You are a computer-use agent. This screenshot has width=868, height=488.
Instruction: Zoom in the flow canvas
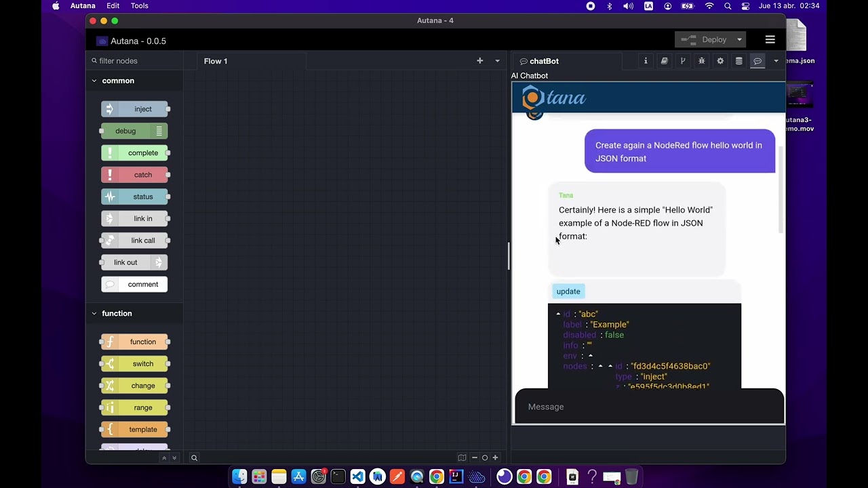(x=495, y=457)
